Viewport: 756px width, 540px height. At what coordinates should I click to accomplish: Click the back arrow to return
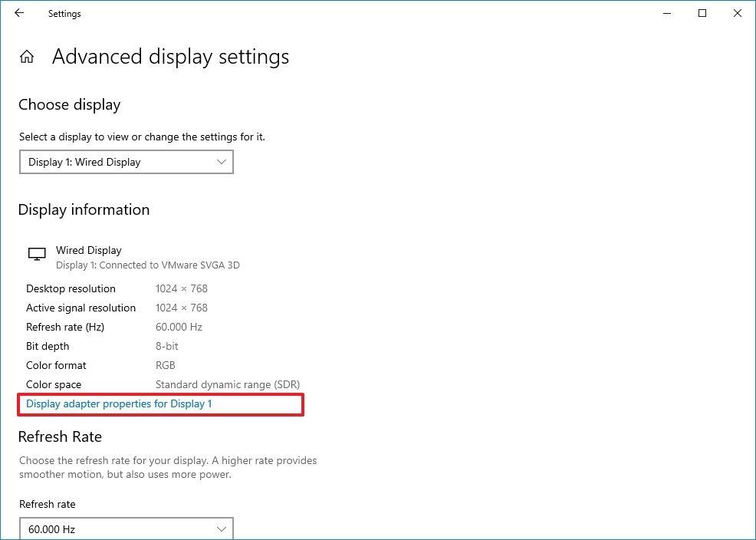[x=18, y=13]
